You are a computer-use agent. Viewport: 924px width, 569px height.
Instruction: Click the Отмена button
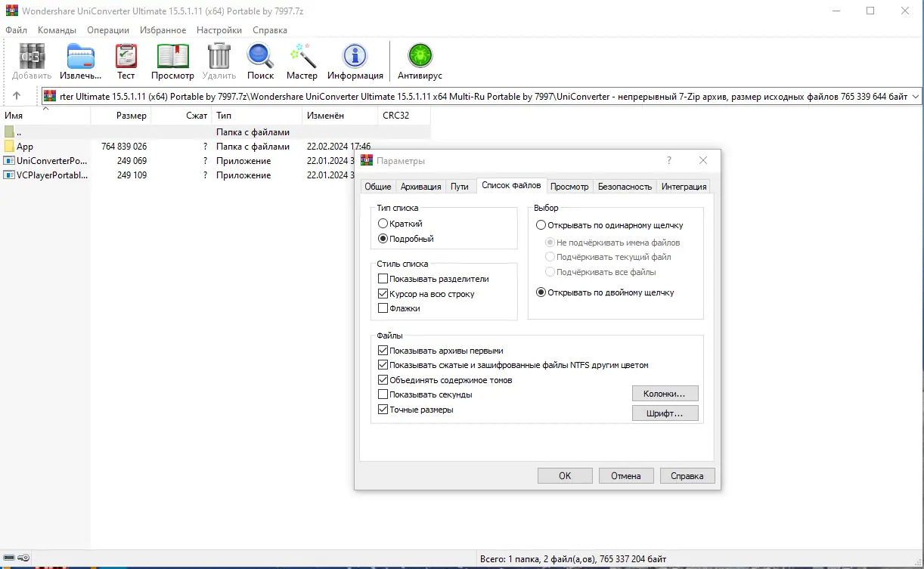(626, 476)
